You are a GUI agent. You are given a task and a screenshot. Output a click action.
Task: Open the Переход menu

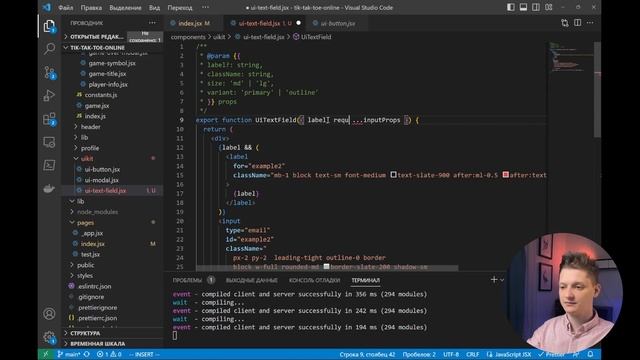(x=180, y=8)
